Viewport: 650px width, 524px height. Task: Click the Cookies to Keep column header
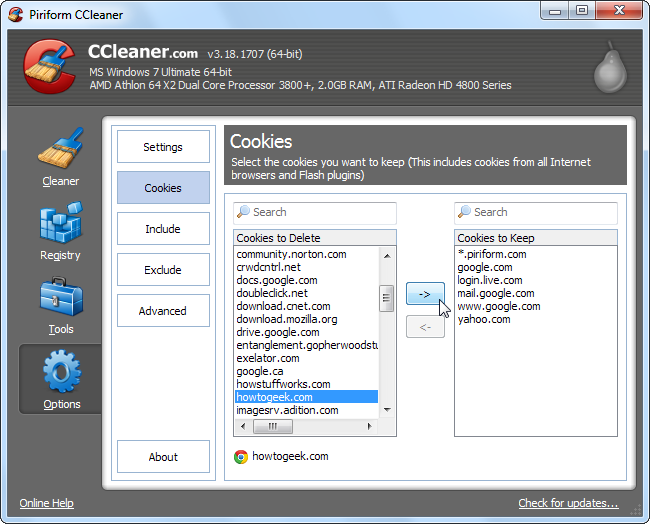[536, 238]
